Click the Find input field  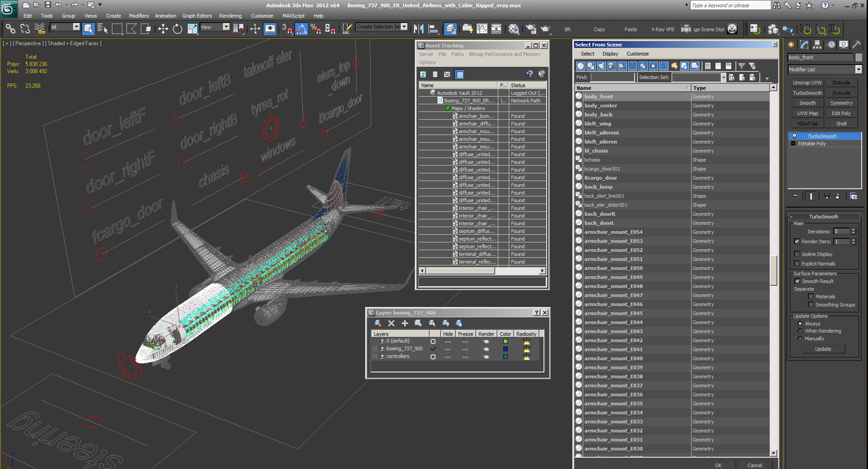pyautogui.click(x=612, y=77)
